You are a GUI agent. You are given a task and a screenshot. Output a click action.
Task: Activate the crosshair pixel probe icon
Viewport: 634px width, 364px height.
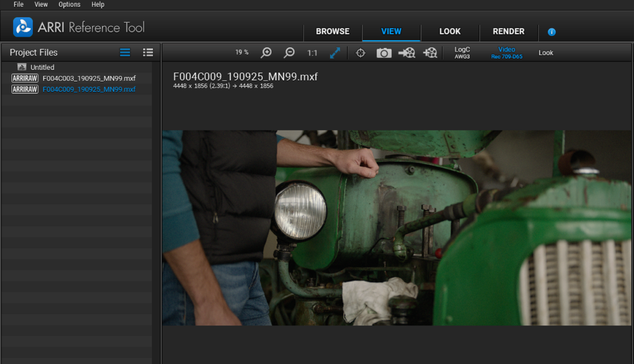coord(361,52)
